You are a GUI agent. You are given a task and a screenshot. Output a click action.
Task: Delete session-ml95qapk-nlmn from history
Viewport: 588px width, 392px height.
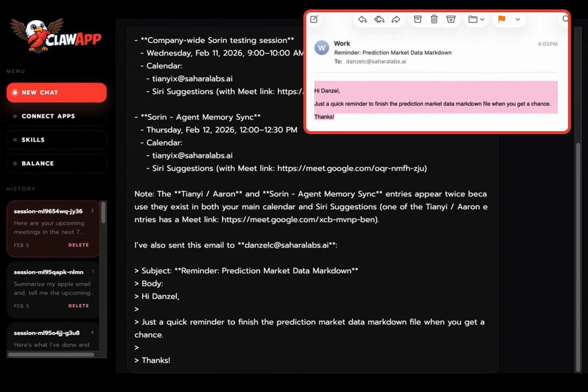78,306
